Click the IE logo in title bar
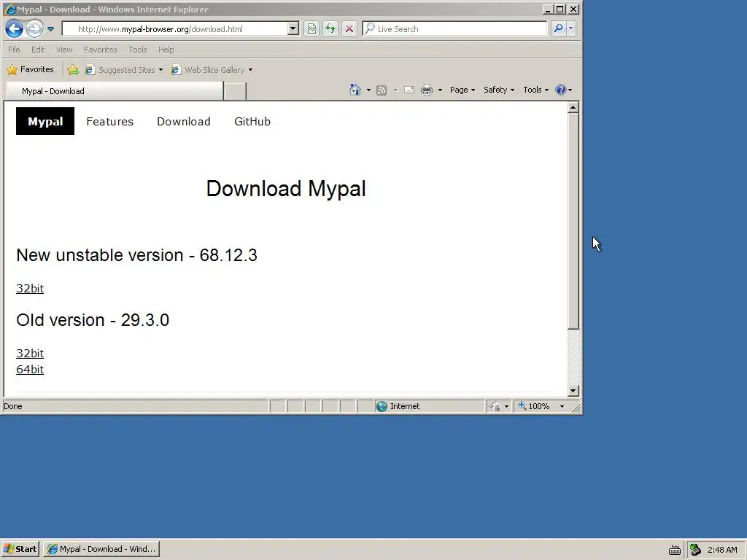The image size is (747, 560). (9, 9)
